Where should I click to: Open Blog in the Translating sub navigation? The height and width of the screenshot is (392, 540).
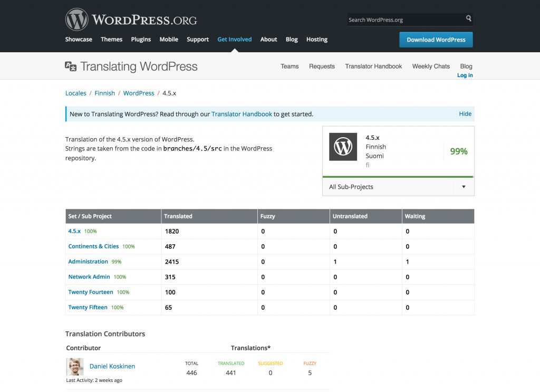(x=466, y=66)
